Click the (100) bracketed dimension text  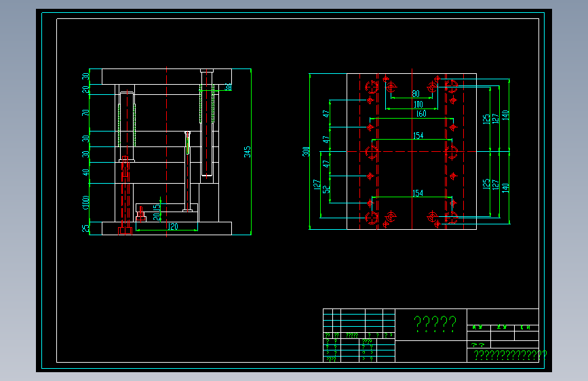coord(85,203)
